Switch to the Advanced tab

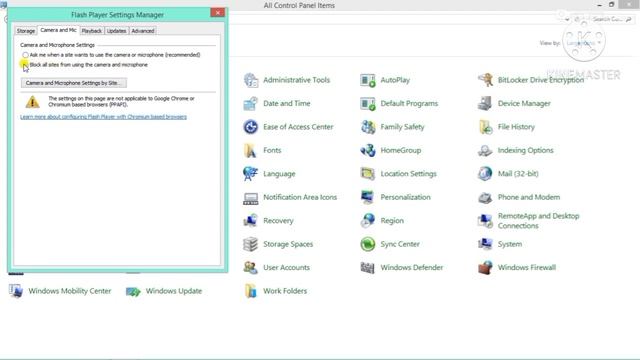pyautogui.click(x=143, y=31)
